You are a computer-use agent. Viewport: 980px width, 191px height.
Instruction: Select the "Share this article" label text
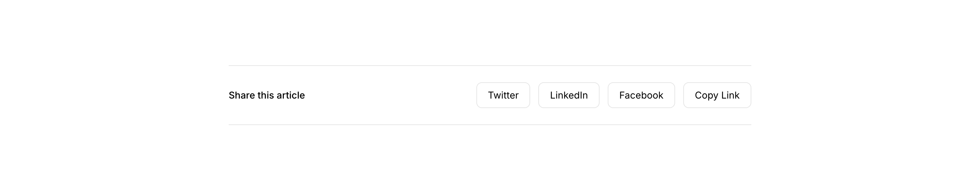point(267,95)
